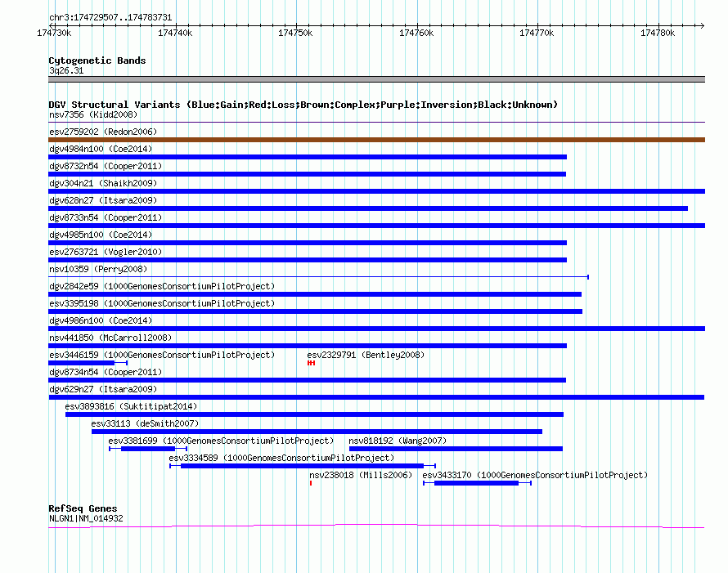Open variant dgv4984n100 (Coe2014)
The image size is (728, 573).
tap(101, 149)
